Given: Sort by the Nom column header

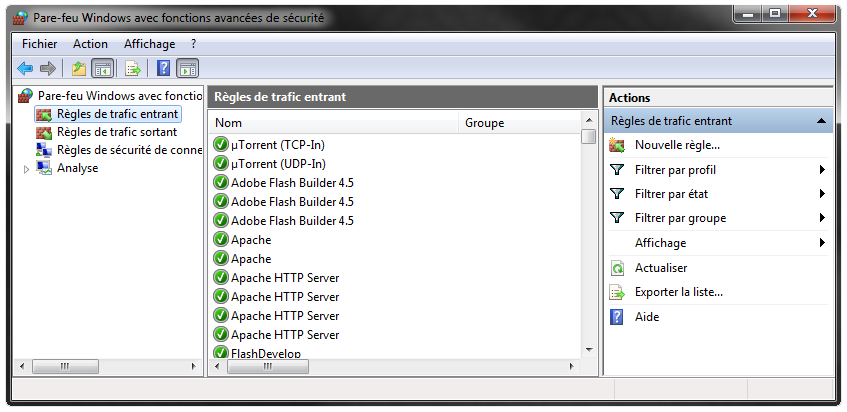Looking at the screenshot, I should click(334, 123).
